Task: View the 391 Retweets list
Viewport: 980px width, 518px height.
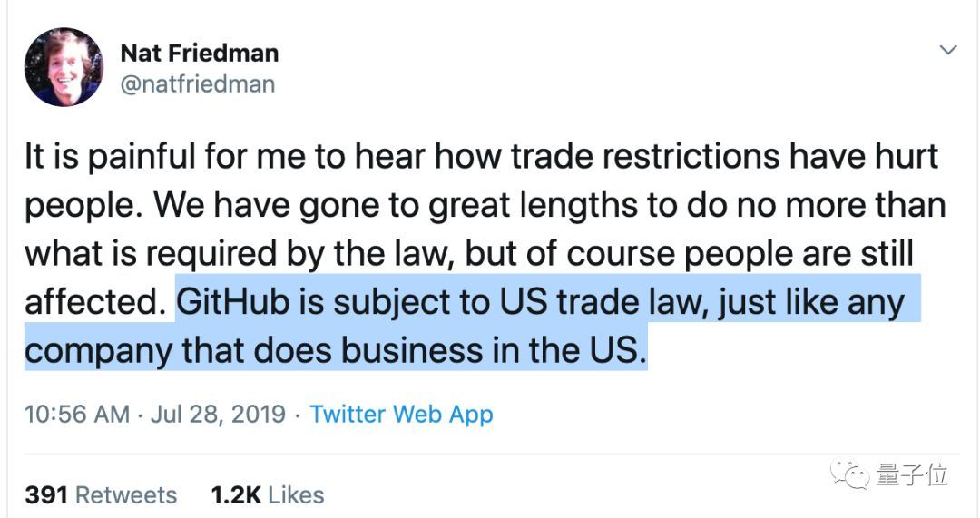Action: [101, 495]
